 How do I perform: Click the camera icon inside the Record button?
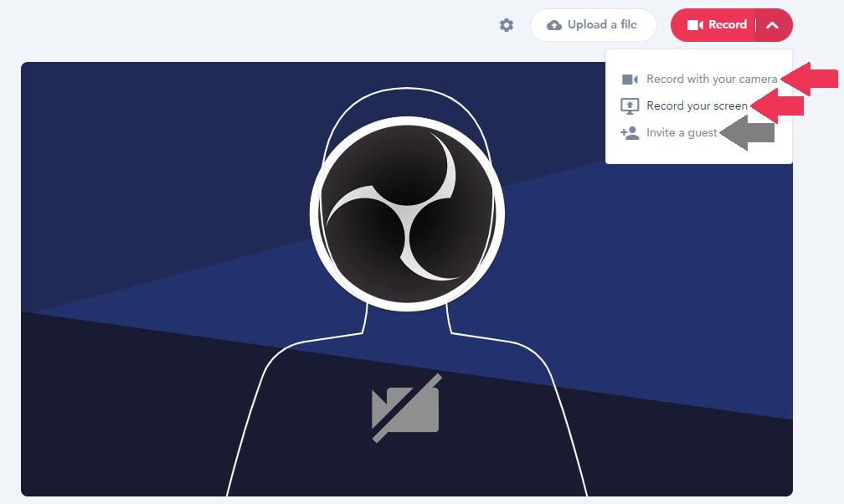click(695, 25)
